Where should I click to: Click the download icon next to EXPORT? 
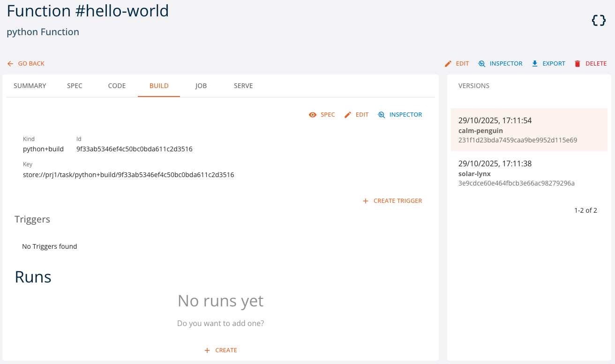point(534,63)
